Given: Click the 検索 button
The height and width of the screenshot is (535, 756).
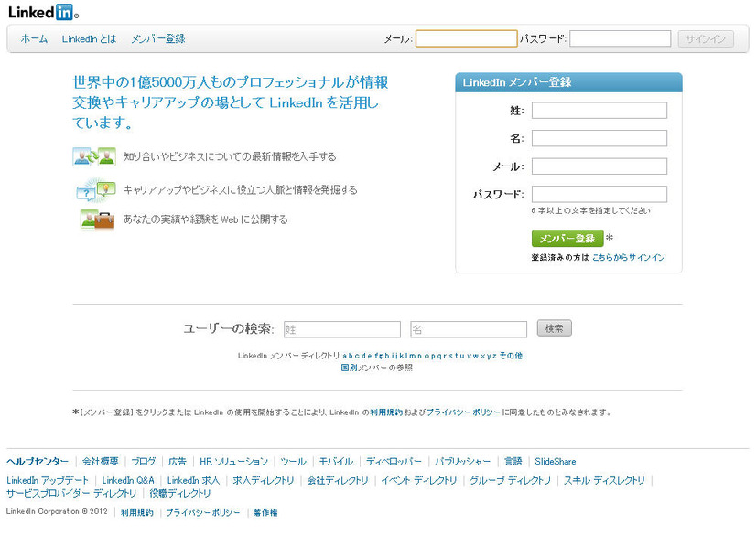Looking at the screenshot, I should 555,328.
